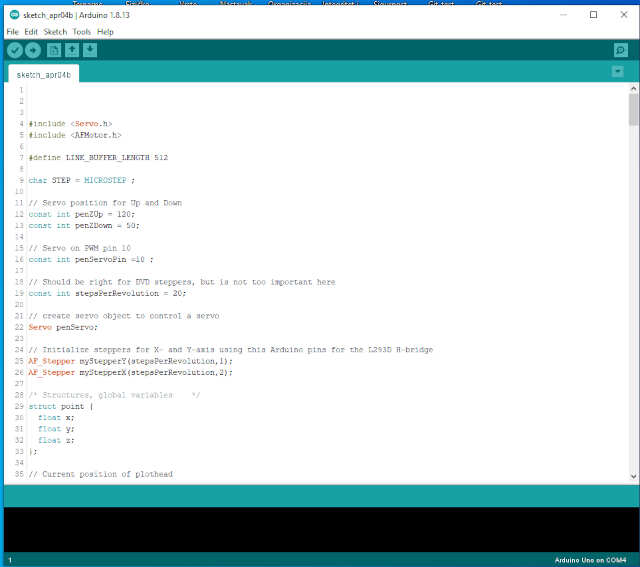Click the 'float x;' line
The height and width of the screenshot is (567, 640).
click(x=56, y=418)
